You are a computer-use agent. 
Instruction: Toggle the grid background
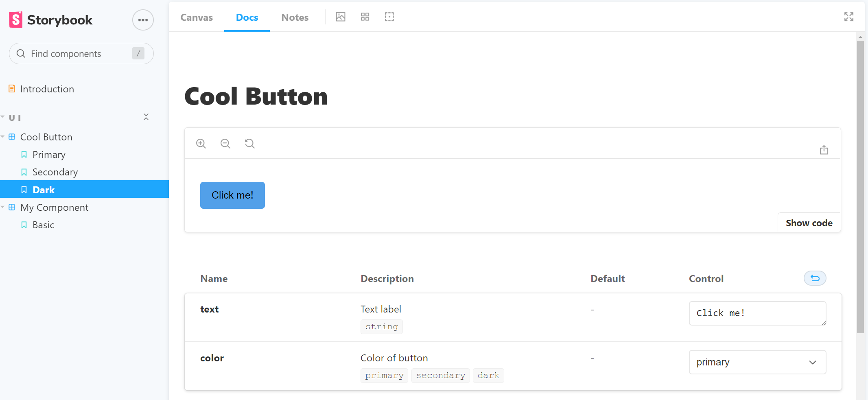click(x=365, y=17)
